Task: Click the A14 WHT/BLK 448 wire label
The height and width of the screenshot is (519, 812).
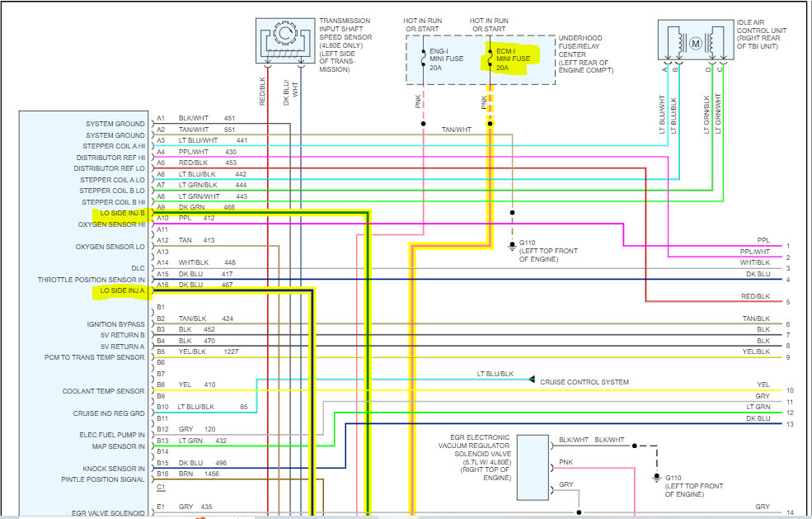Action: tap(195, 263)
